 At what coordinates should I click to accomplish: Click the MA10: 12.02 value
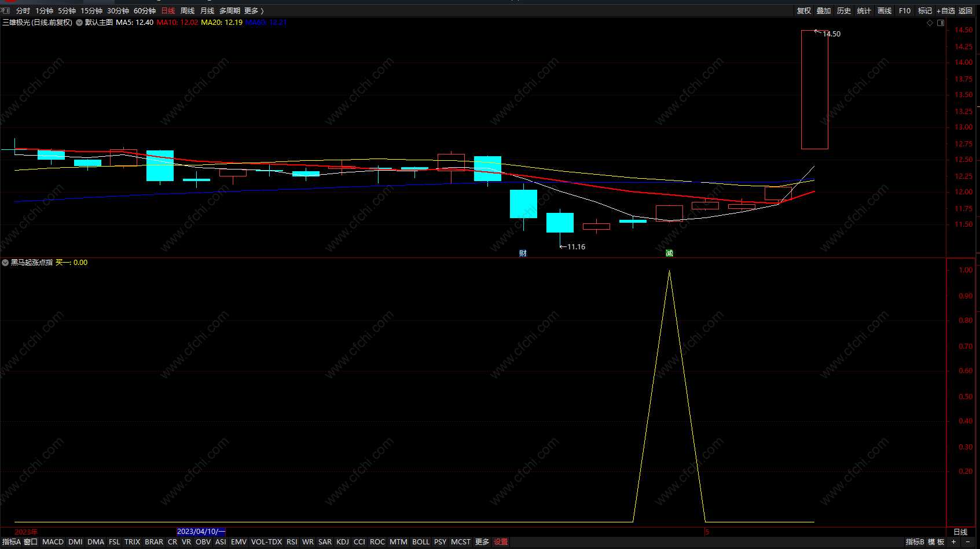tap(177, 23)
